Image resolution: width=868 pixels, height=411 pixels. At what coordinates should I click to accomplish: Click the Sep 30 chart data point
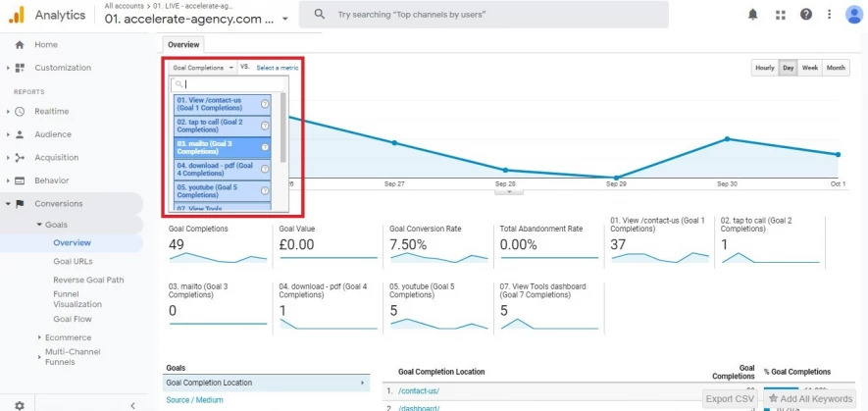(727, 139)
